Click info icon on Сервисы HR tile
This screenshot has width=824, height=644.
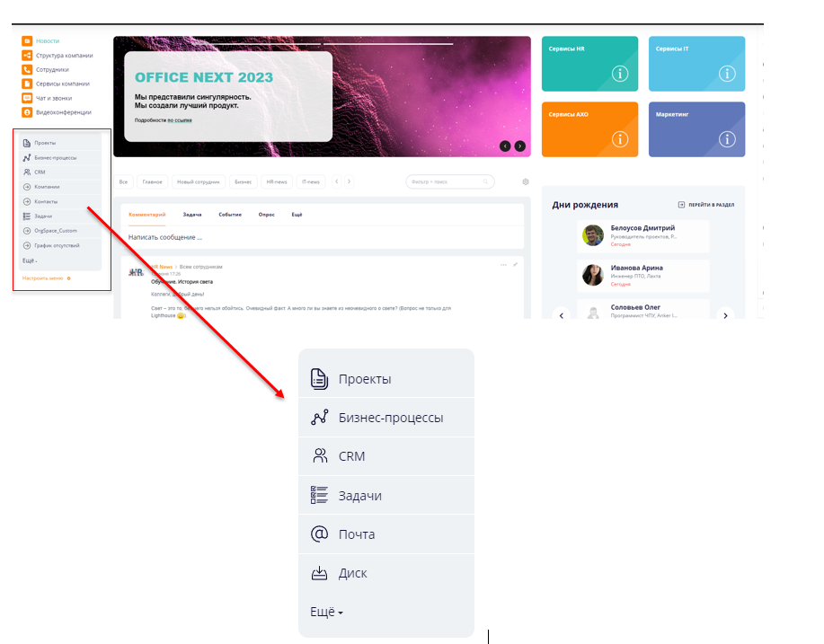pos(620,74)
